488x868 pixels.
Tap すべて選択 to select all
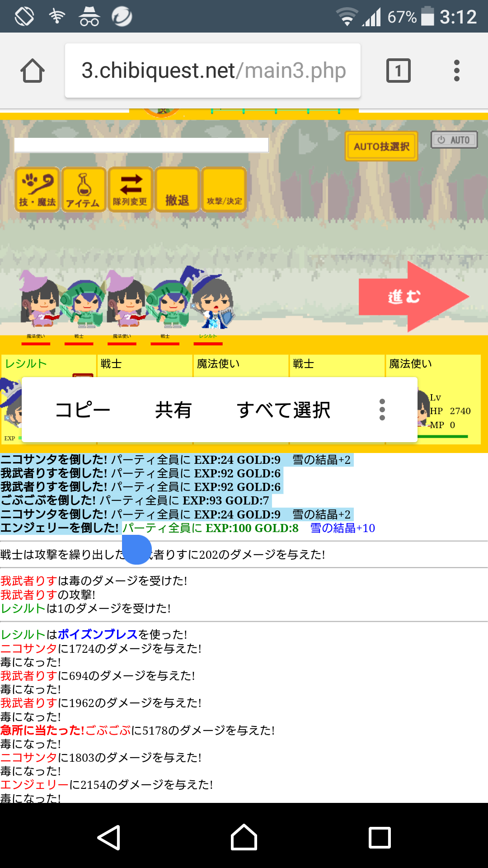coord(283,410)
